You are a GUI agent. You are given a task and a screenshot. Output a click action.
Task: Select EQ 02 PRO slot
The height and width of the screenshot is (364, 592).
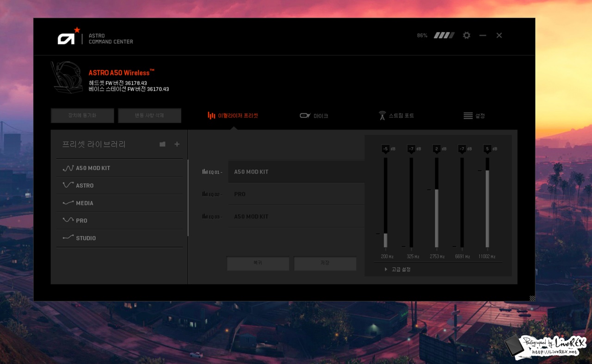[296, 194]
